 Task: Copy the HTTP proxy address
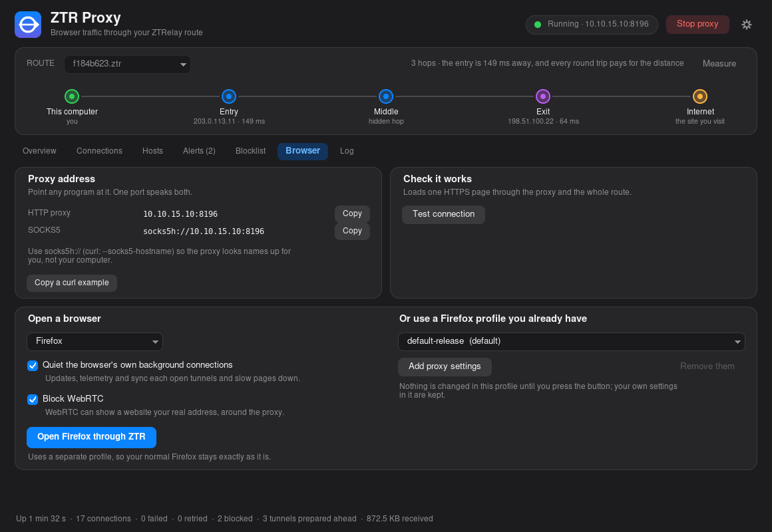(352, 213)
